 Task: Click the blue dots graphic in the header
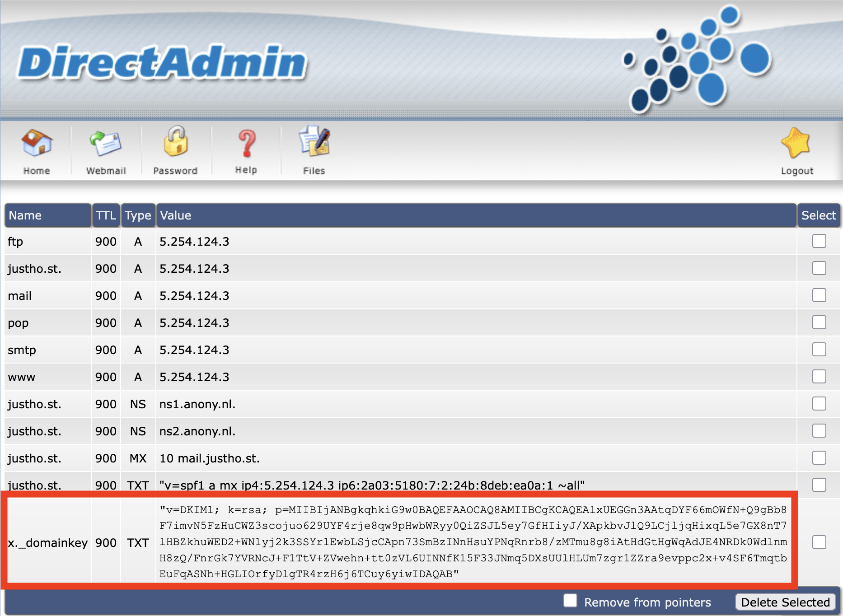696,59
